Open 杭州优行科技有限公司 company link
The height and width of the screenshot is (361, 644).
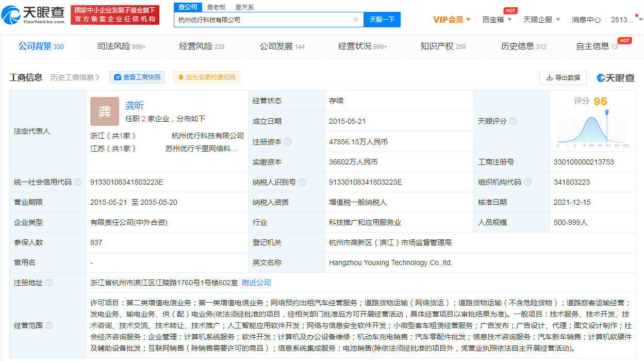point(208,136)
